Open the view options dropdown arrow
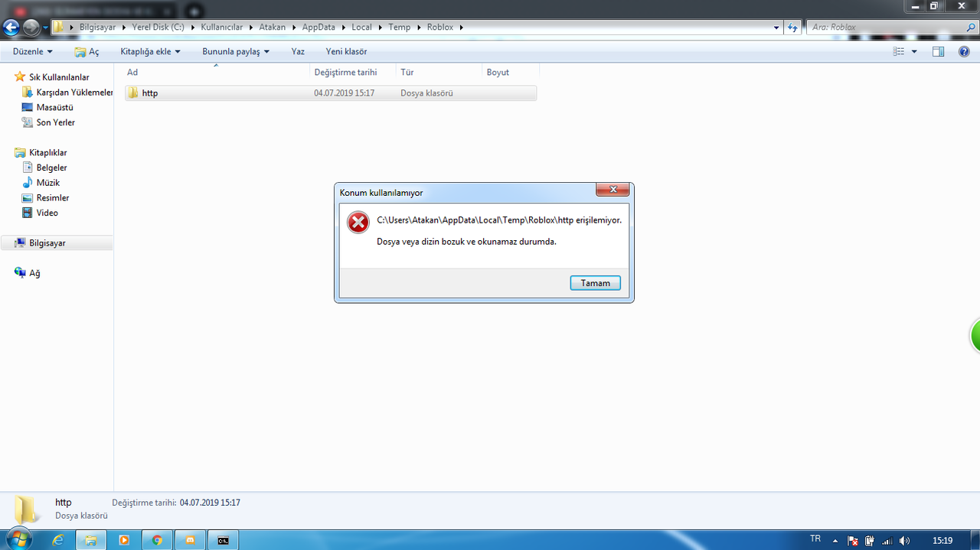Viewport: 980px width, 550px height. (914, 51)
